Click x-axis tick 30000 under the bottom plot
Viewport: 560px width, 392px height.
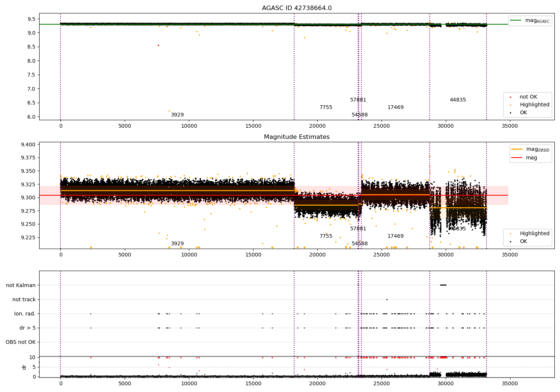point(446,383)
